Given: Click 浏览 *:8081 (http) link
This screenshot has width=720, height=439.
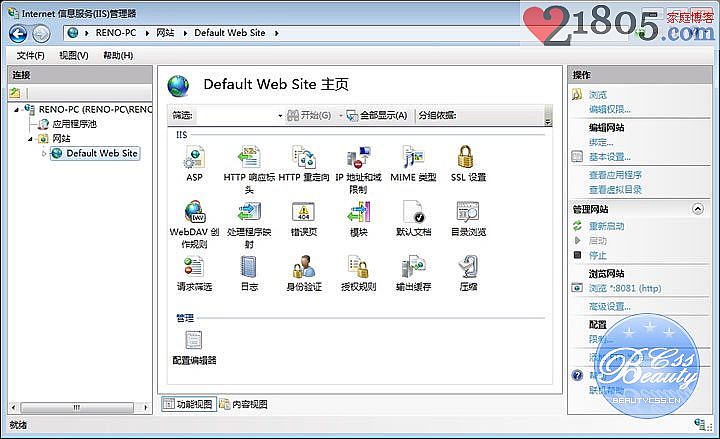Looking at the screenshot, I should (x=625, y=288).
